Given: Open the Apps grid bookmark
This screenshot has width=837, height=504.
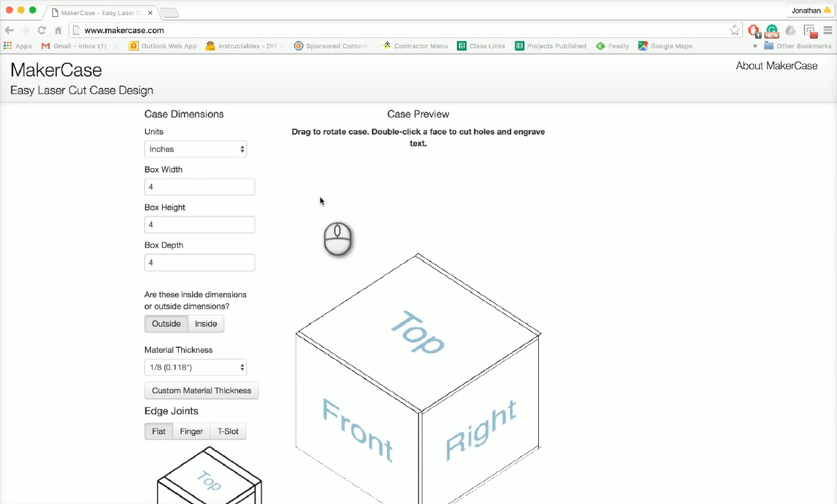Looking at the screenshot, I should [x=18, y=46].
